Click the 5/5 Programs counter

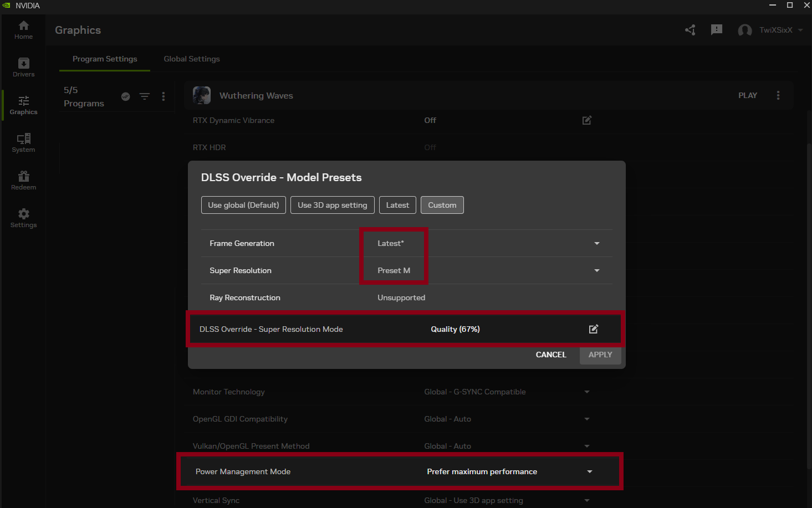point(84,96)
